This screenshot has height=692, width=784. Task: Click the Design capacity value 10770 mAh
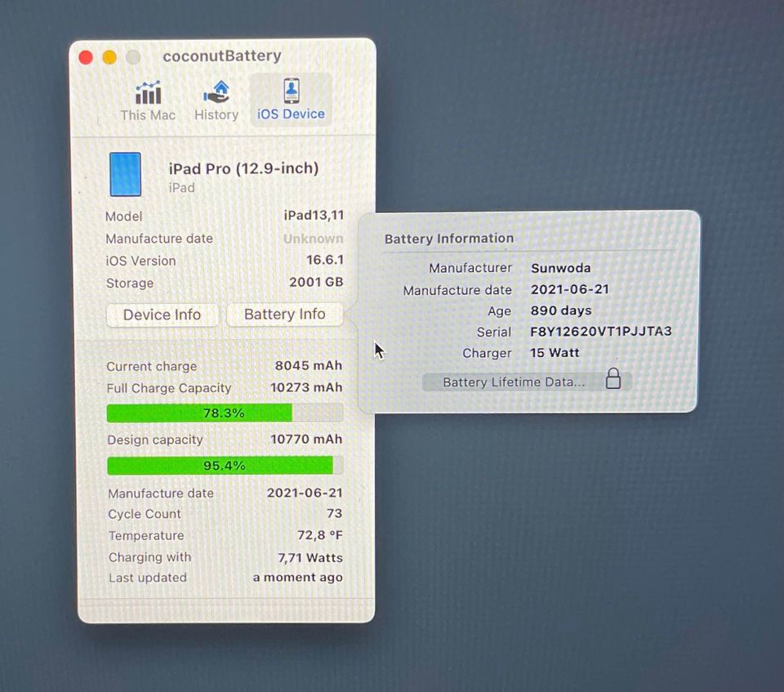(x=306, y=440)
